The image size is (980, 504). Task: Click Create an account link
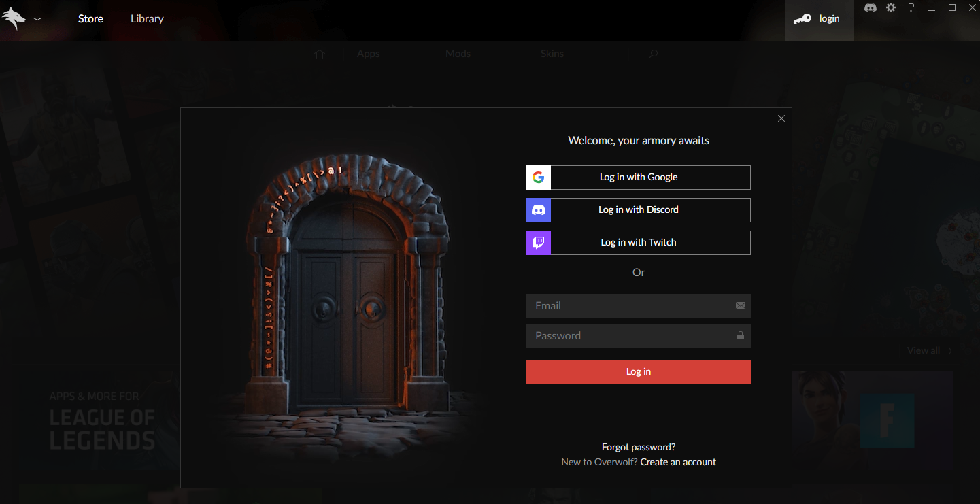[678, 462]
